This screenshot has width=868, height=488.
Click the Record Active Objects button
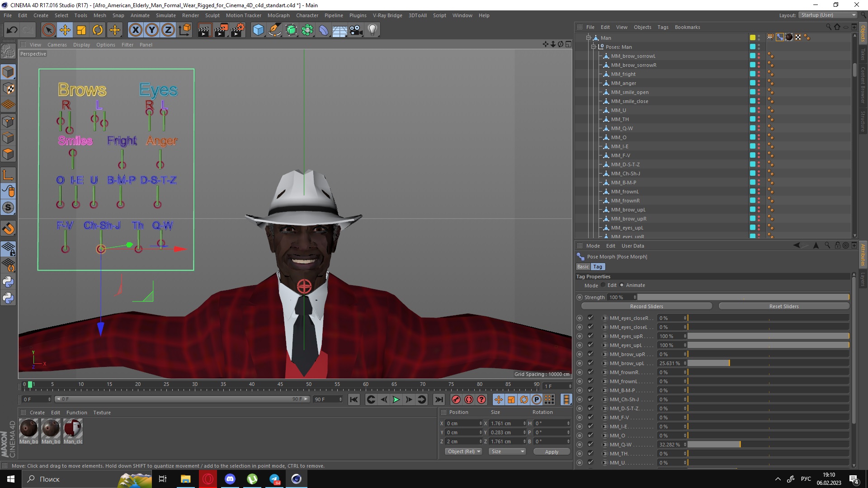point(456,399)
